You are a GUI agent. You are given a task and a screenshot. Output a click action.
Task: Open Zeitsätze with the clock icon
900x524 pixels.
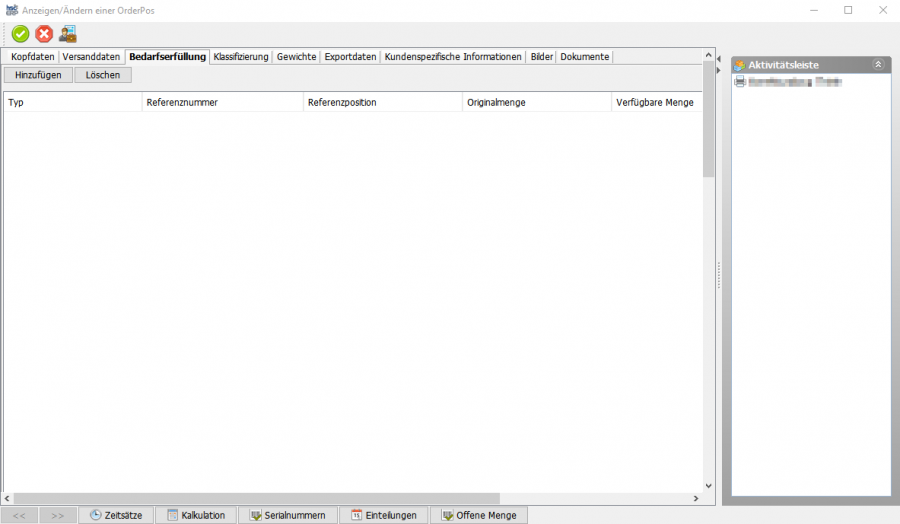click(116, 515)
